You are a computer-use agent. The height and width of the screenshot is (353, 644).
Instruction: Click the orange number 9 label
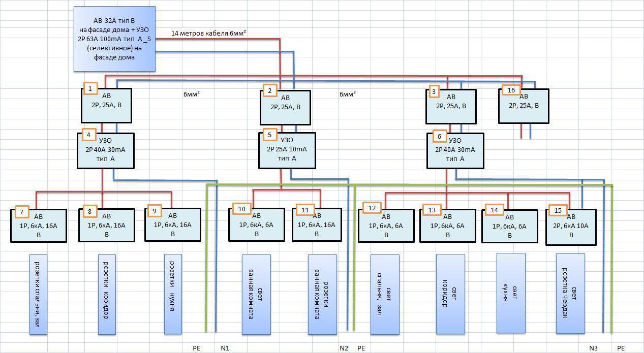tap(154, 212)
